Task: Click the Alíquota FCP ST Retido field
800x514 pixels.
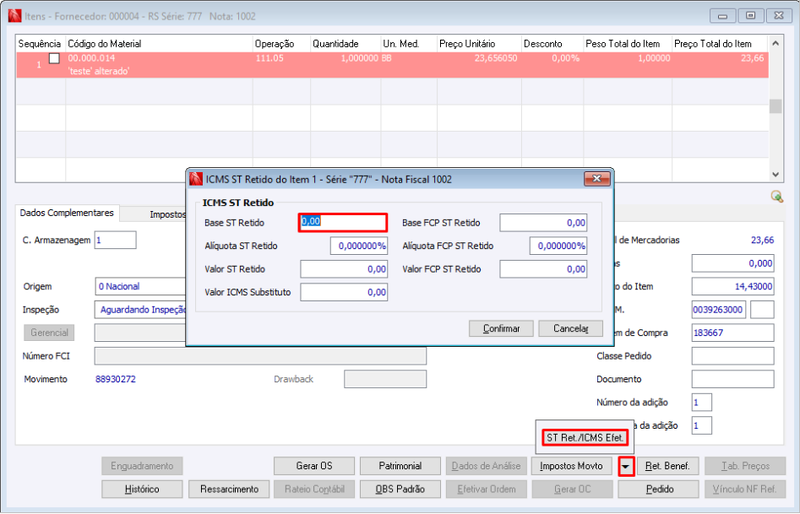Action: 558,246
